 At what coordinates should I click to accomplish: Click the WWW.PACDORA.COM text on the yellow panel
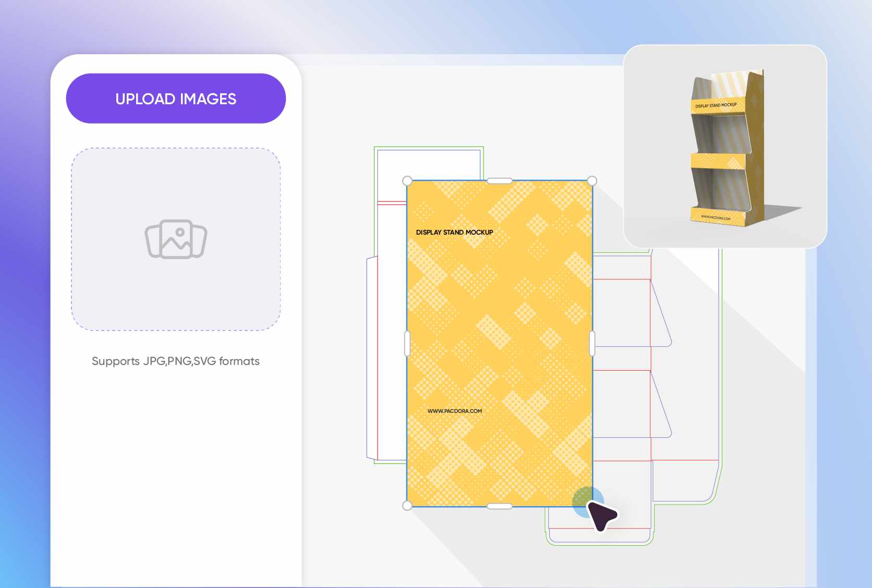point(455,411)
